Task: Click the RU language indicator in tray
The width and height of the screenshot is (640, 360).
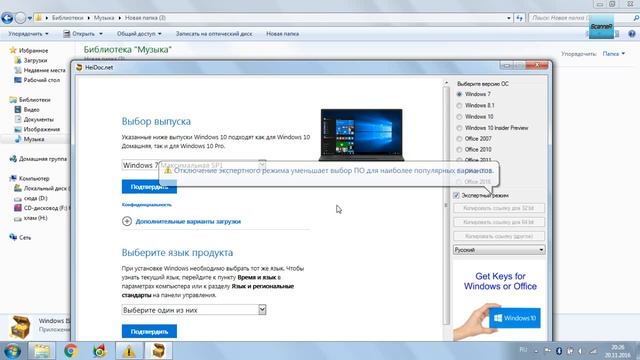Action: 523,350
